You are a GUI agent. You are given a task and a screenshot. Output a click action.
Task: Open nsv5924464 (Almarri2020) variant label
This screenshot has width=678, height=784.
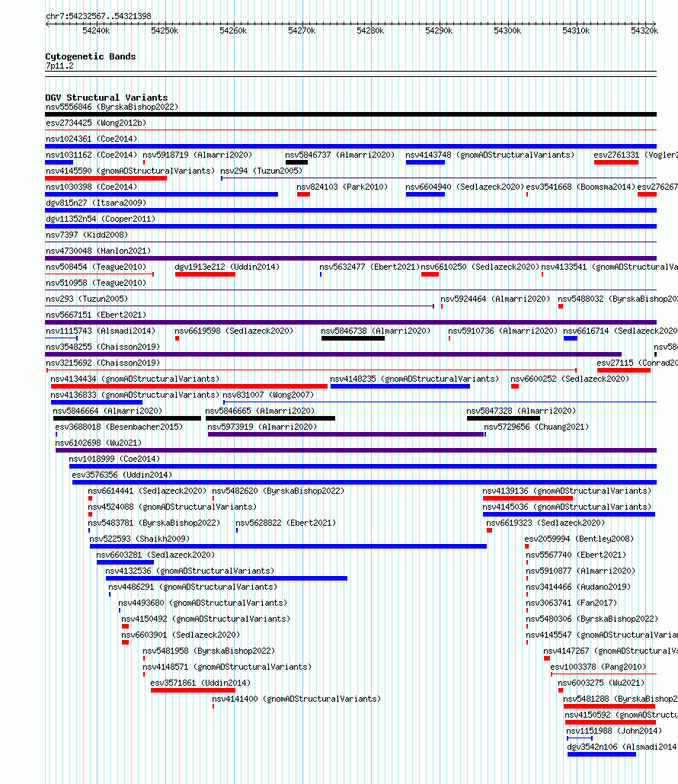point(495,299)
